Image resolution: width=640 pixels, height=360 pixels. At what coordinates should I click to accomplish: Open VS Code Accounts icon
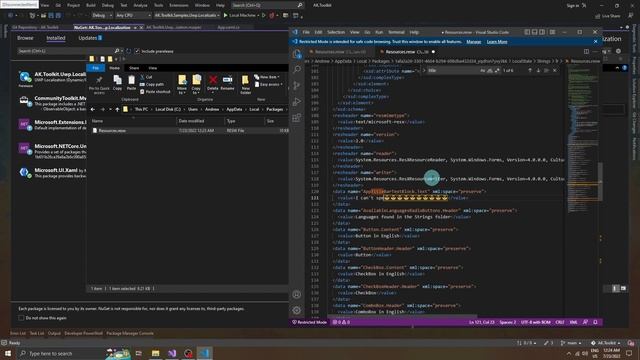297,294
